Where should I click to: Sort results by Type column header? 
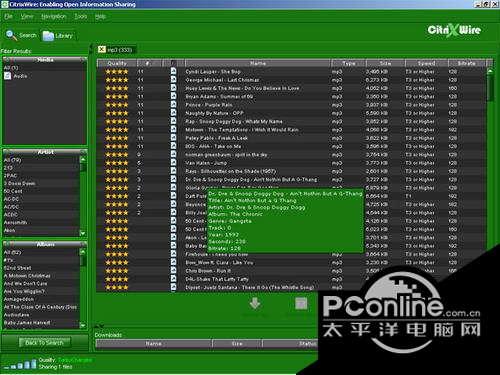coord(348,63)
